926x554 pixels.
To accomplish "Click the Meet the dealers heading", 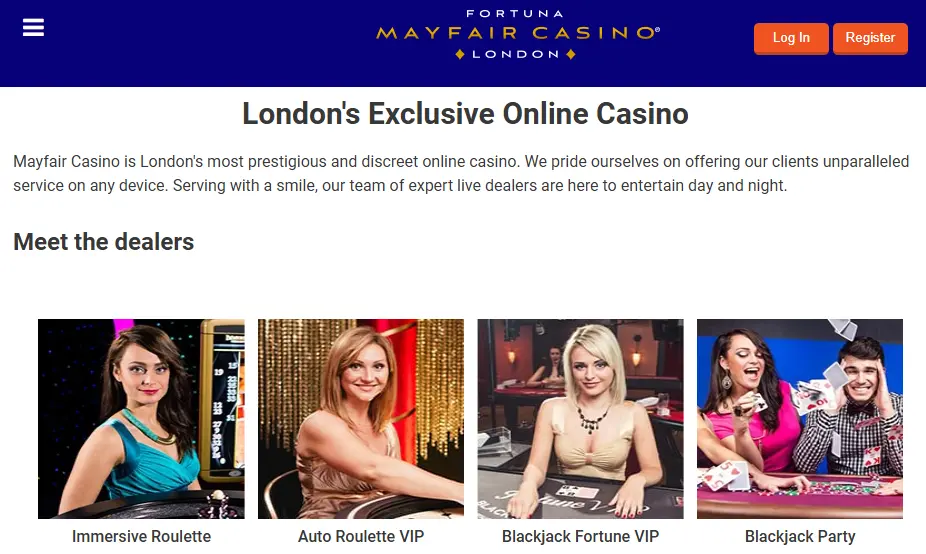I will pyautogui.click(x=103, y=242).
